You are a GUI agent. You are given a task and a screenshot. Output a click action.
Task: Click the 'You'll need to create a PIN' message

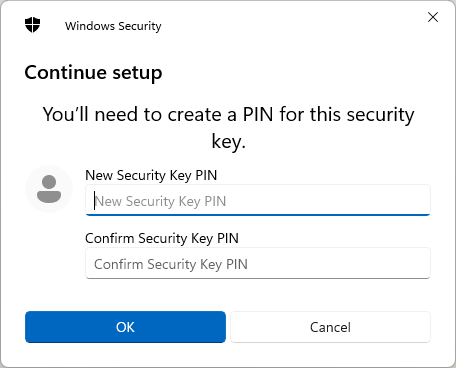coord(228,128)
